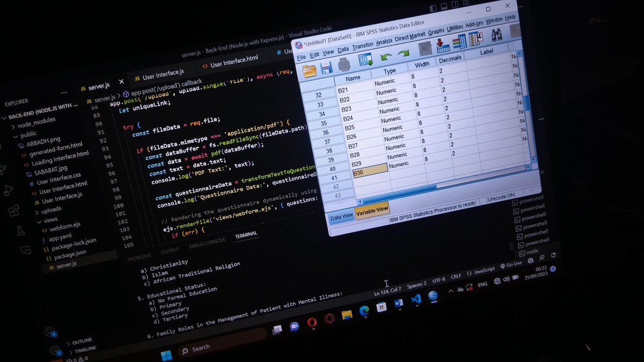Save the SPSS dataset with floppy icon
This screenshot has width=644, height=362.
pos(326,68)
